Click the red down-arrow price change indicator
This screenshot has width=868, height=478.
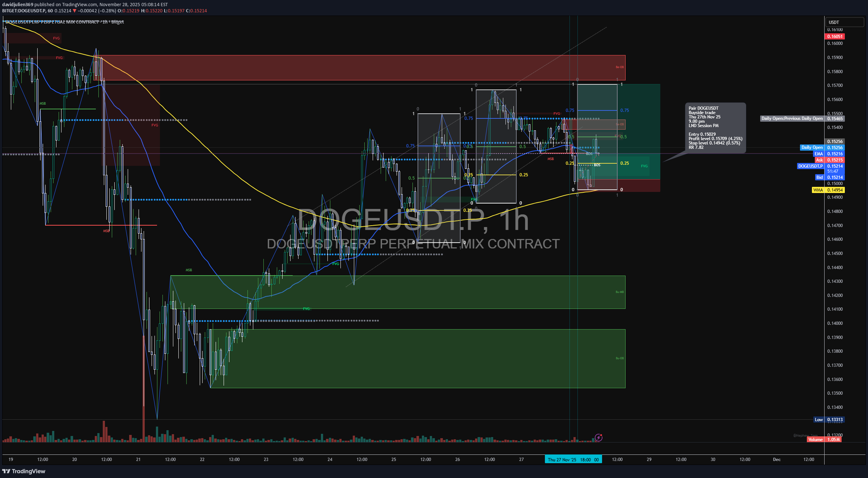75,11
